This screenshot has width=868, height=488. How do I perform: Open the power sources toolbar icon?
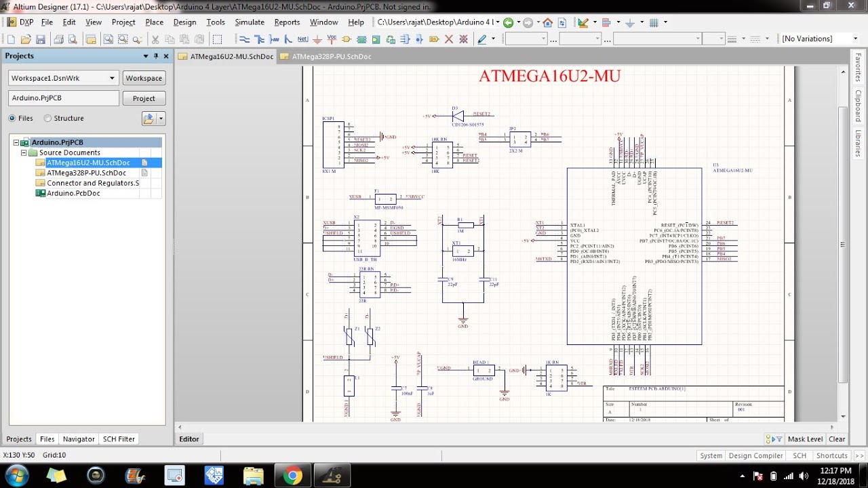point(629,22)
